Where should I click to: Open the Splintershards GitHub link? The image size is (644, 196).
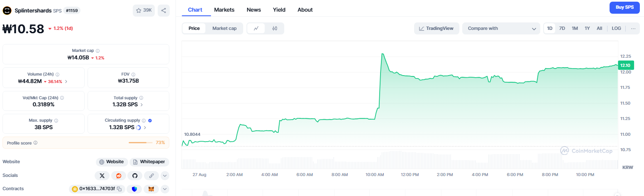135,175
